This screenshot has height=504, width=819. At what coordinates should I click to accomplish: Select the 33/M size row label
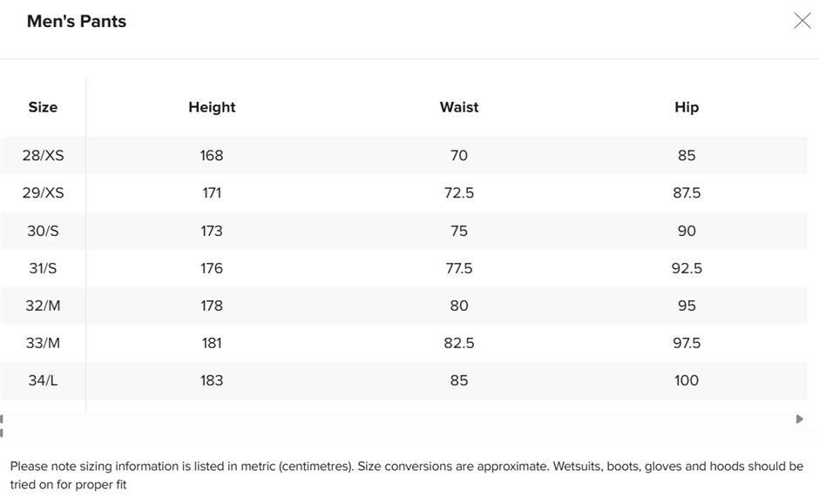(x=43, y=343)
